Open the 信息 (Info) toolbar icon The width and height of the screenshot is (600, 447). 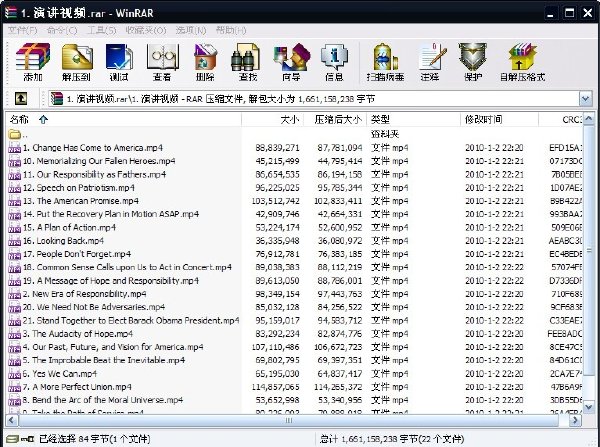[x=334, y=57]
